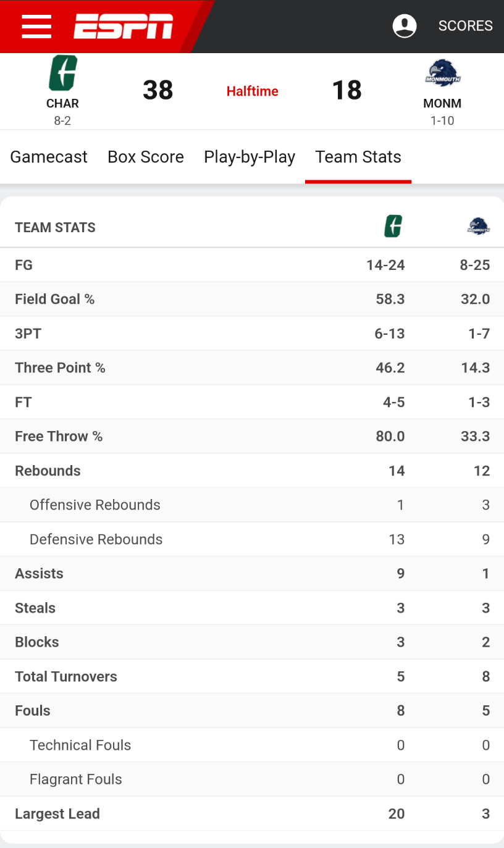This screenshot has width=504, height=848.
Task: Click the CHAR team abbreviation
Action: 62,103
